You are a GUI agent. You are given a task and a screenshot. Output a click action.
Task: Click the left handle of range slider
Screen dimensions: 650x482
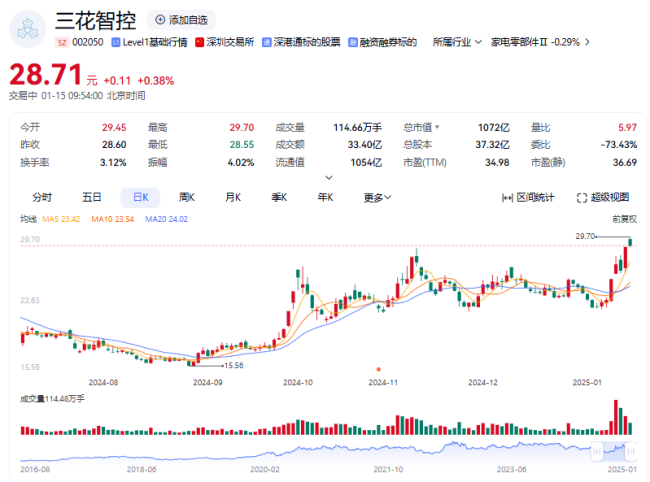pyautogui.click(x=597, y=451)
